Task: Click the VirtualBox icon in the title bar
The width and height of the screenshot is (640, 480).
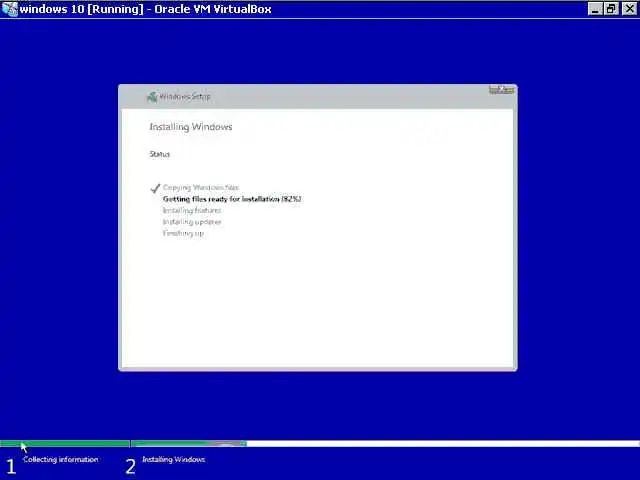Action: pos(9,9)
